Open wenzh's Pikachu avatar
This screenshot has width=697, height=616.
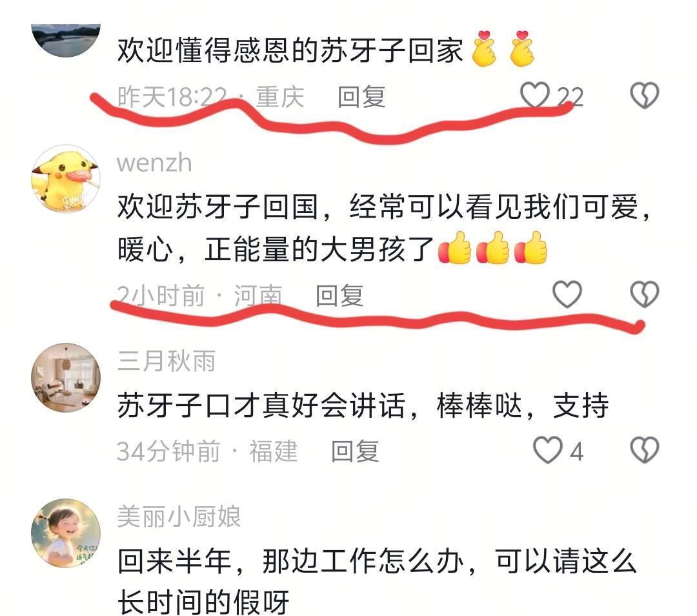coord(66,178)
